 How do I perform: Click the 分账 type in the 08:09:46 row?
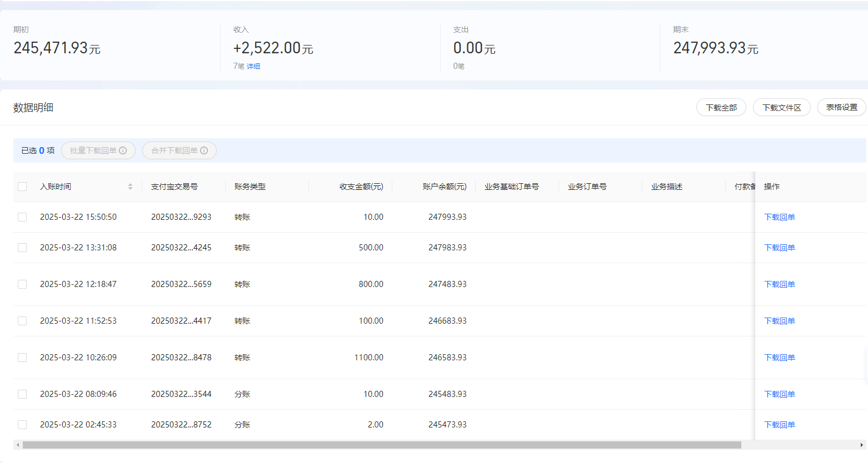(242, 394)
